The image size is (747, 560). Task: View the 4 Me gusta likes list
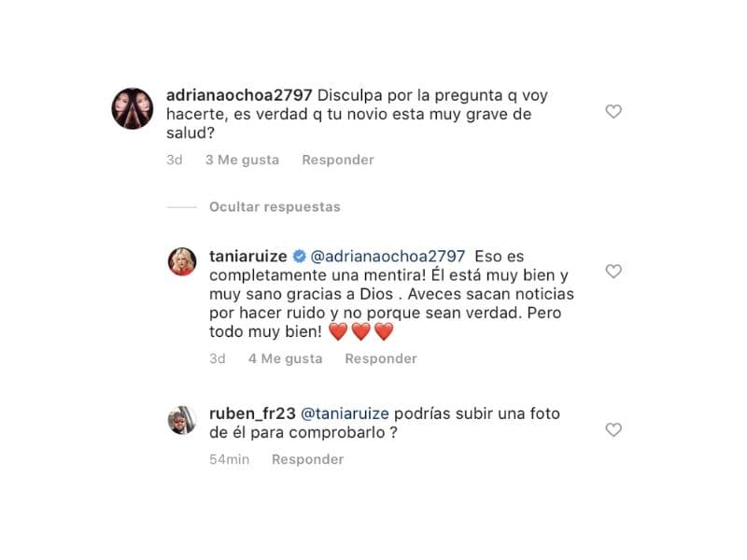click(x=286, y=358)
